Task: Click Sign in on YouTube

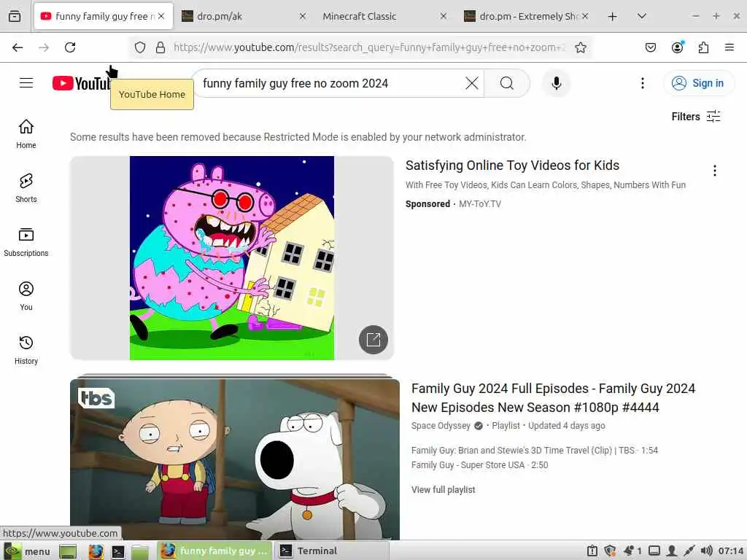Action: click(x=698, y=83)
